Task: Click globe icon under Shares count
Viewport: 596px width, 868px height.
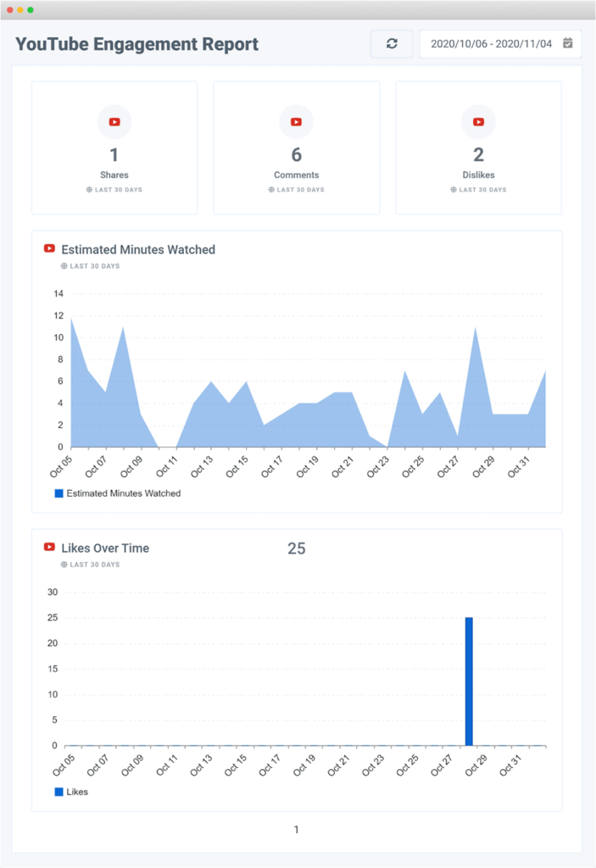Action: 89,190
